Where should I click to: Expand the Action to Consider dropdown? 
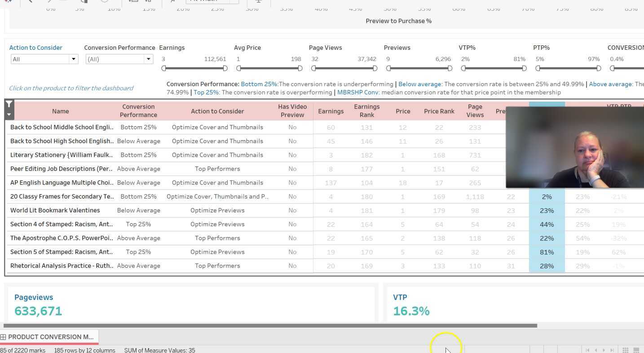click(73, 59)
